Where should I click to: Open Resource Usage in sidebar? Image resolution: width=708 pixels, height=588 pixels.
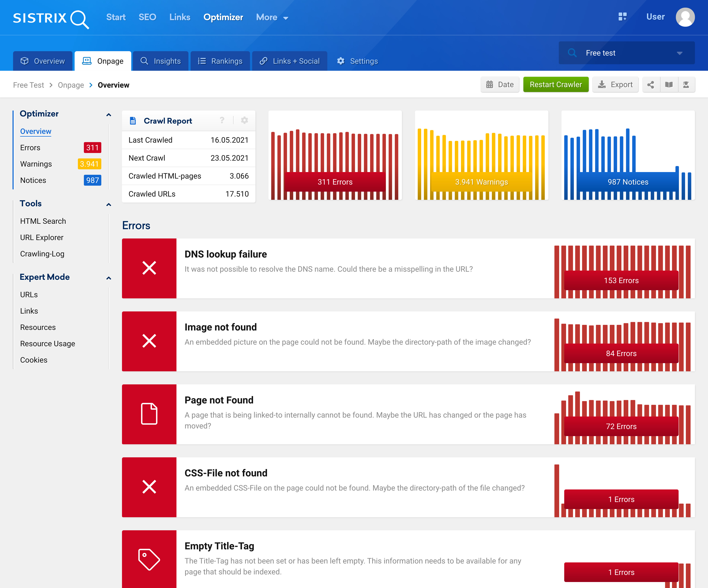pyautogui.click(x=48, y=344)
